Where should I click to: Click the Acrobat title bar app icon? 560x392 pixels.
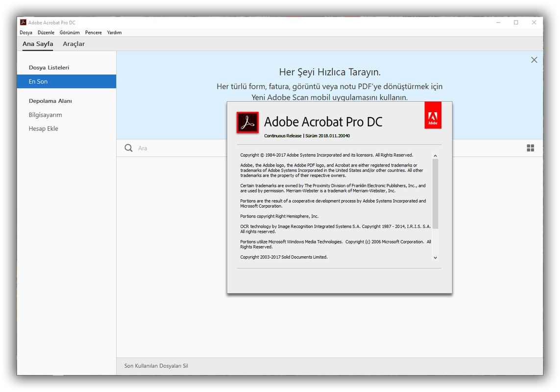click(23, 22)
